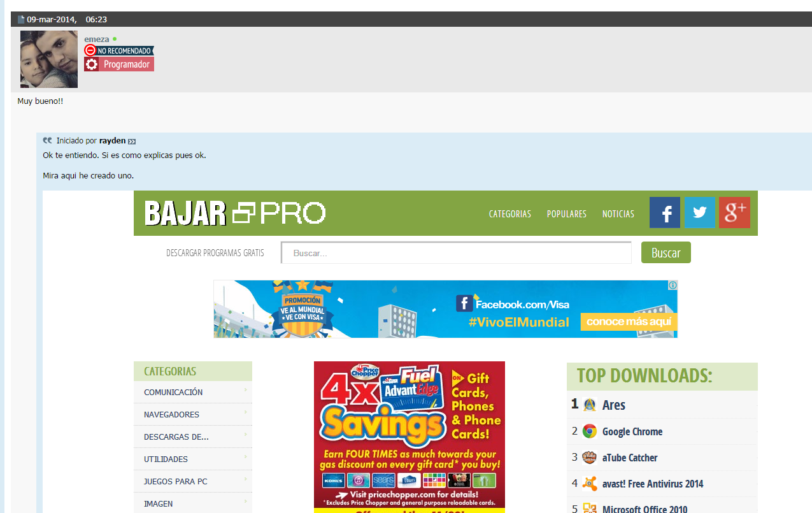
Task: Open the Visa VivoElMundial banner ad
Action: coord(446,309)
